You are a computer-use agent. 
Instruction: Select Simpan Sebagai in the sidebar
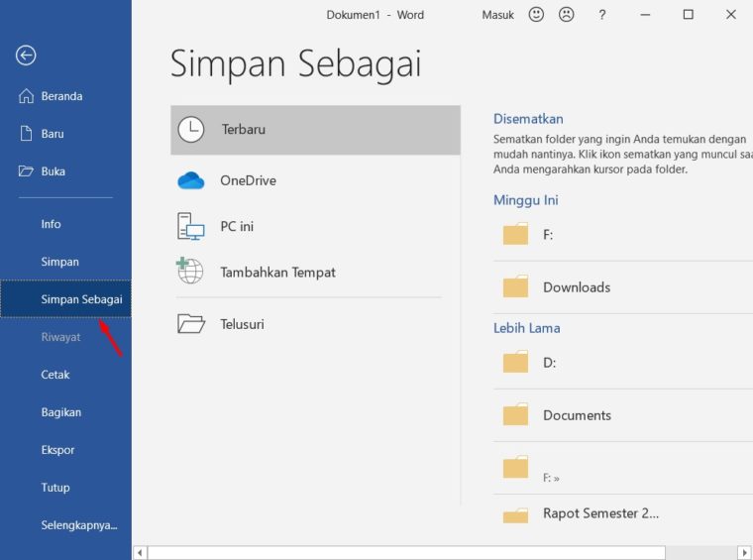pos(65,298)
